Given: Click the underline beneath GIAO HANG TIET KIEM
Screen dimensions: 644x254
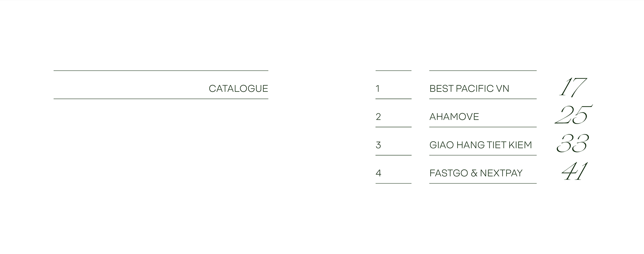Looking at the screenshot, I should 483,155.
